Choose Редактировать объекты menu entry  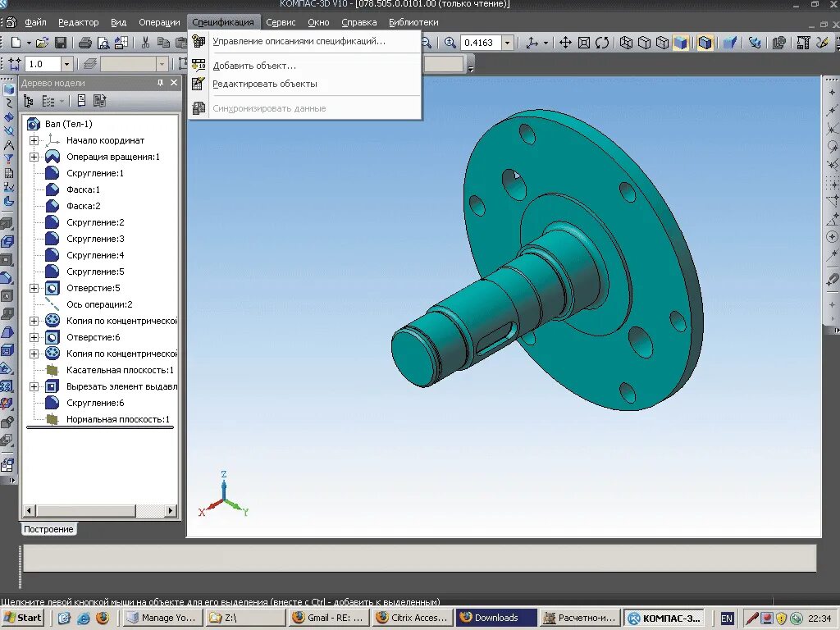point(305,84)
